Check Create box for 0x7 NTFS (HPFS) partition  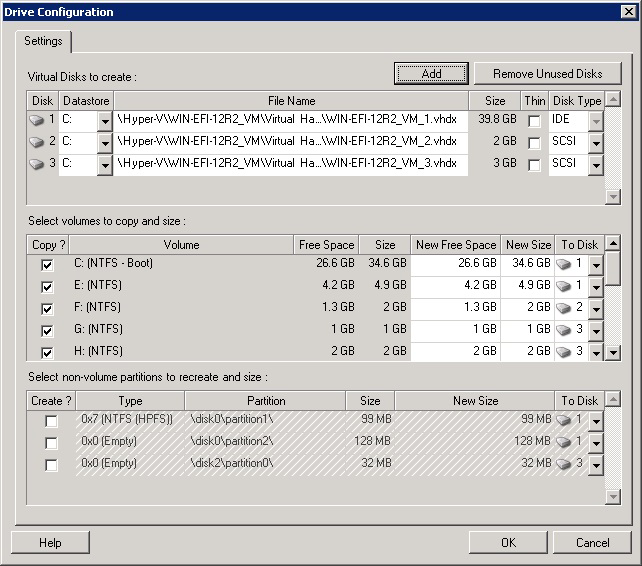point(51,421)
